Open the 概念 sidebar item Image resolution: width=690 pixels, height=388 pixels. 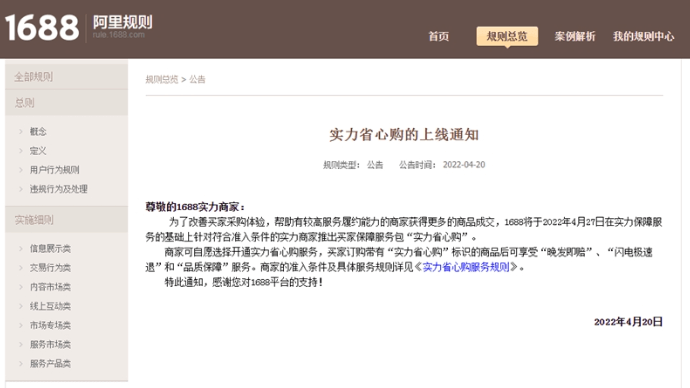pos(38,131)
